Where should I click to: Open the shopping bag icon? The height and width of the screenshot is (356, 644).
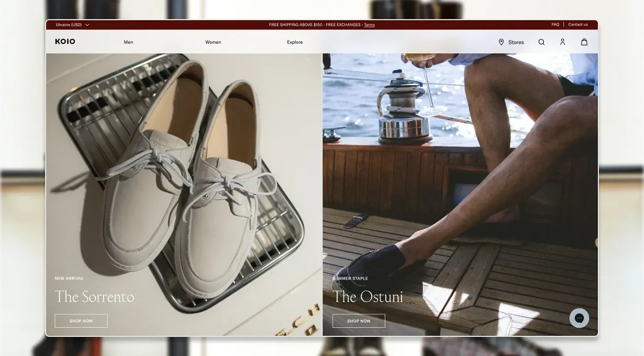584,42
